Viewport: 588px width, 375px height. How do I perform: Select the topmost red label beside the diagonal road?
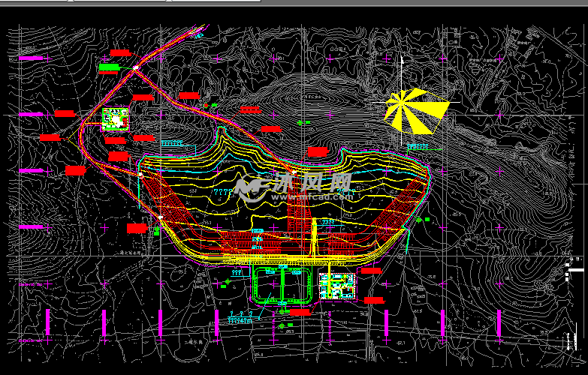click(120, 52)
